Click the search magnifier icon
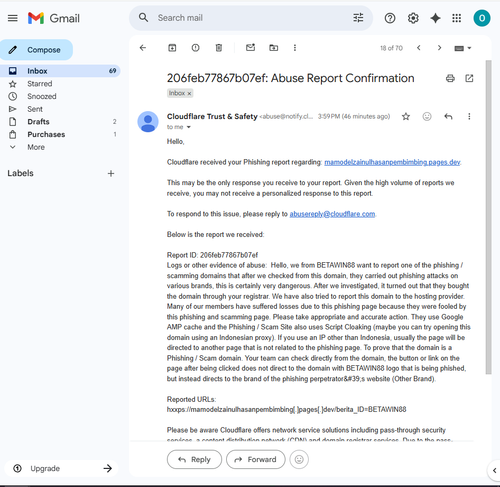Image resolution: width=500 pixels, height=487 pixels. [143, 18]
